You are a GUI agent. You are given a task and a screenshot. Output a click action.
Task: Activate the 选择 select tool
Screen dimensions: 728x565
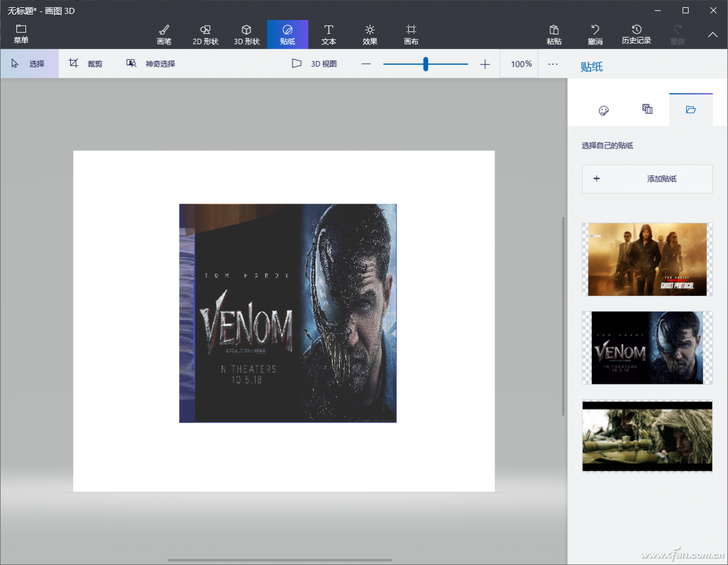(29, 64)
